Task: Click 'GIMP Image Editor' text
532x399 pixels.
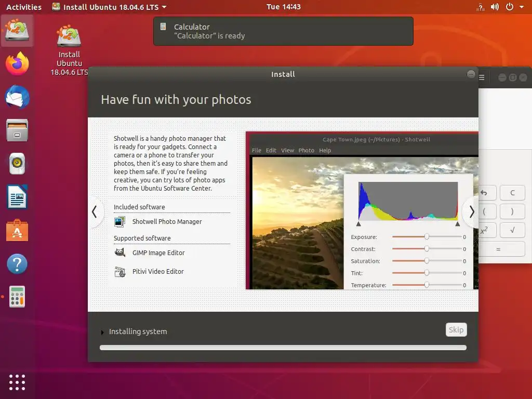Action: click(x=158, y=253)
